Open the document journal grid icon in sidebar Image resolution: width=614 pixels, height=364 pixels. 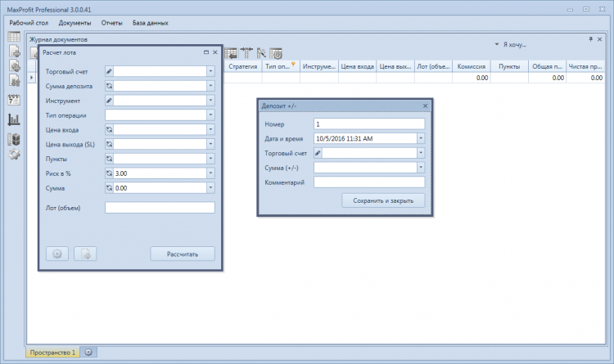pyautogui.click(x=14, y=37)
